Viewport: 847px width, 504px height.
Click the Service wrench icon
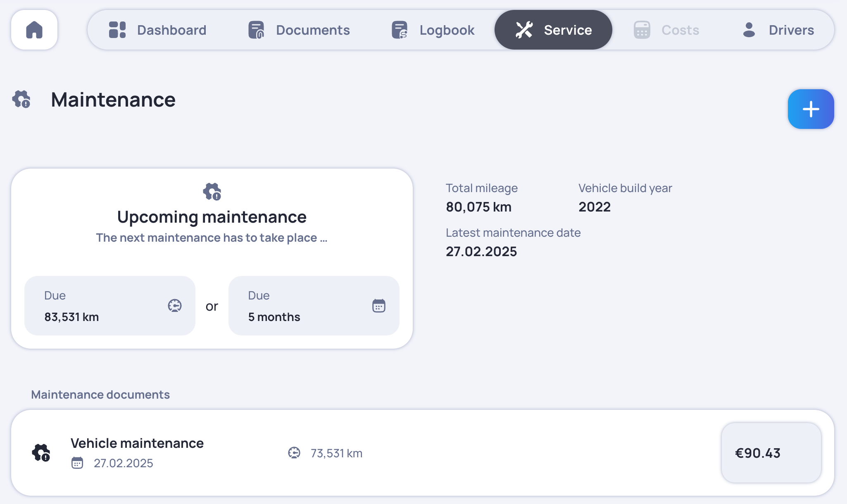(x=524, y=30)
